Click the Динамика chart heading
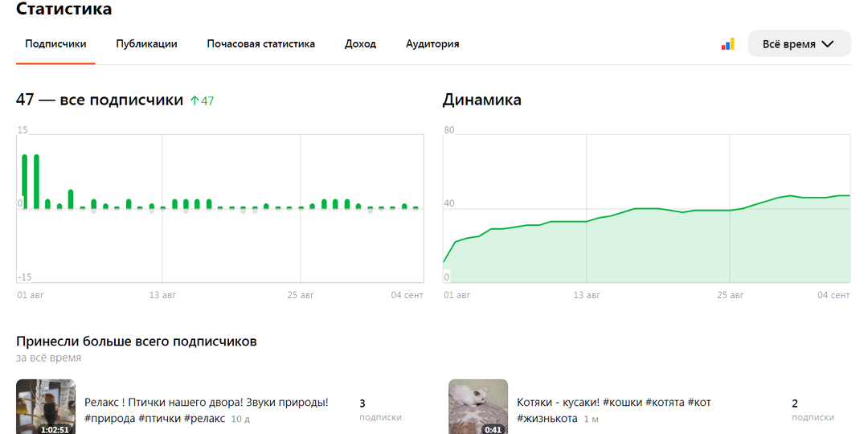The width and height of the screenshot is (868, 434). tap(481, 100)
